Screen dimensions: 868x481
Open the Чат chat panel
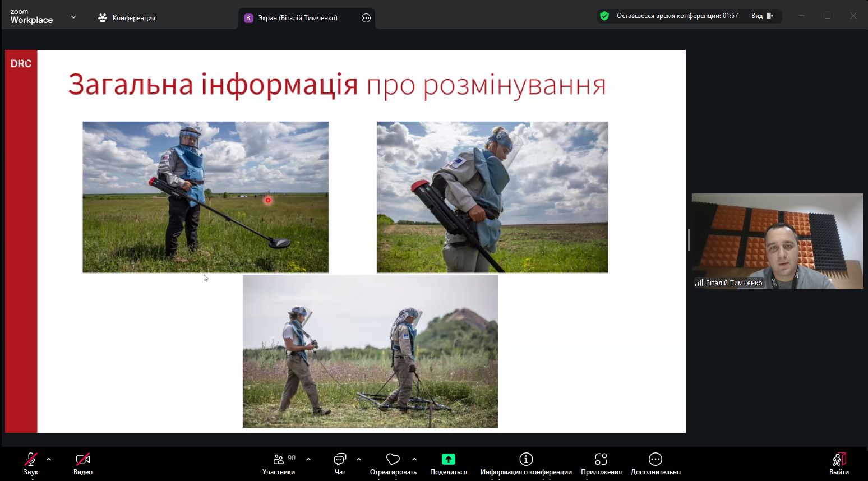pos(340,460)
